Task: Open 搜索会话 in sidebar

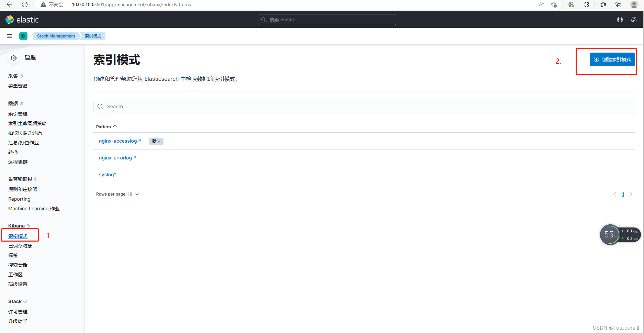Action: click(18, 265)
